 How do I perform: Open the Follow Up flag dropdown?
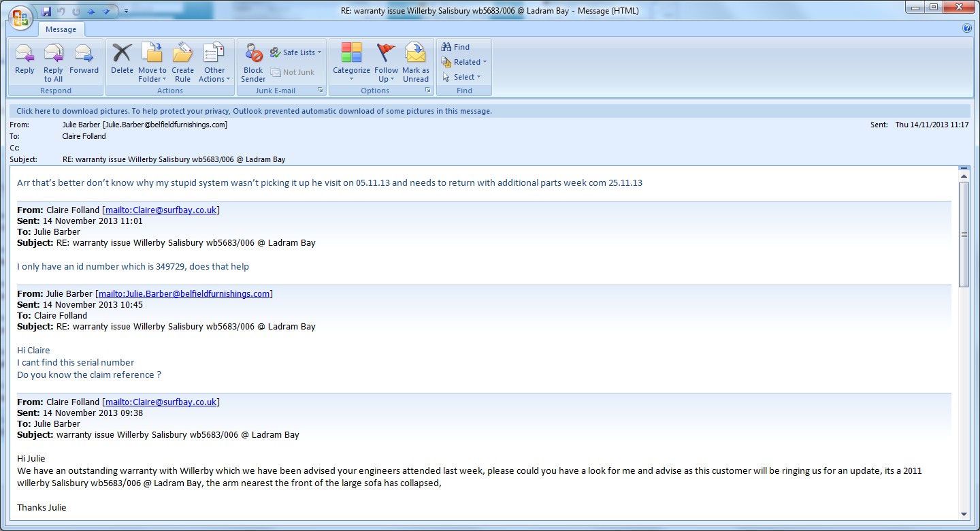point(386,61)
